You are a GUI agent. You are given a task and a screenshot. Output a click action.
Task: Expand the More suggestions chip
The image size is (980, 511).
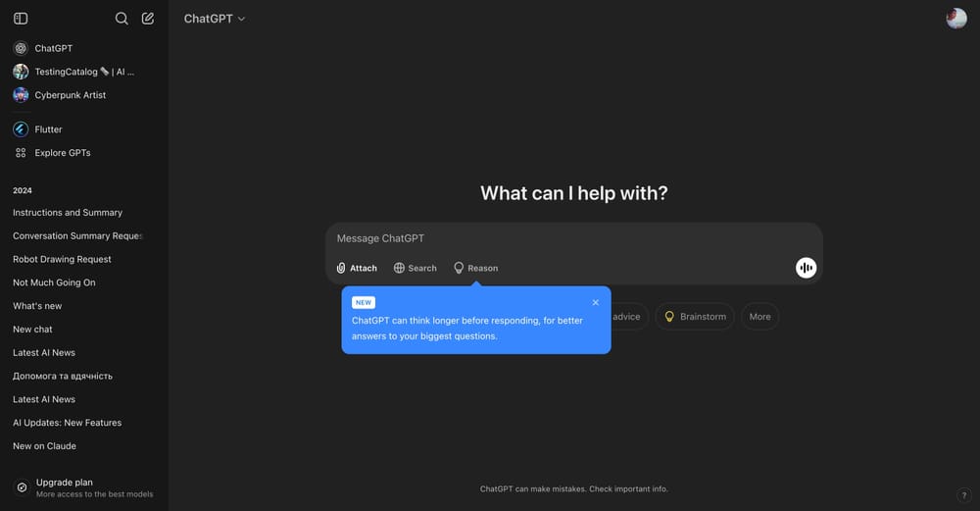[x=760, y=317]
